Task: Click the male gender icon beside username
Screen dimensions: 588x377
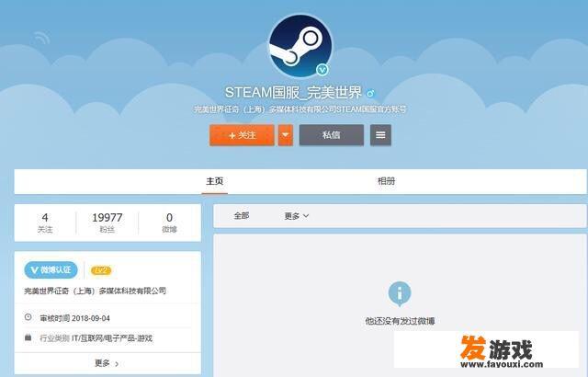Action: [x=371, y=93]
